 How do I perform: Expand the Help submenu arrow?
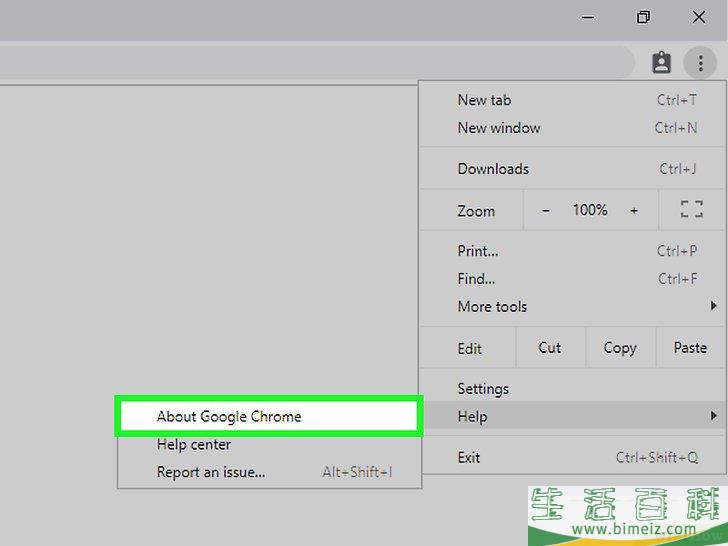714,416
